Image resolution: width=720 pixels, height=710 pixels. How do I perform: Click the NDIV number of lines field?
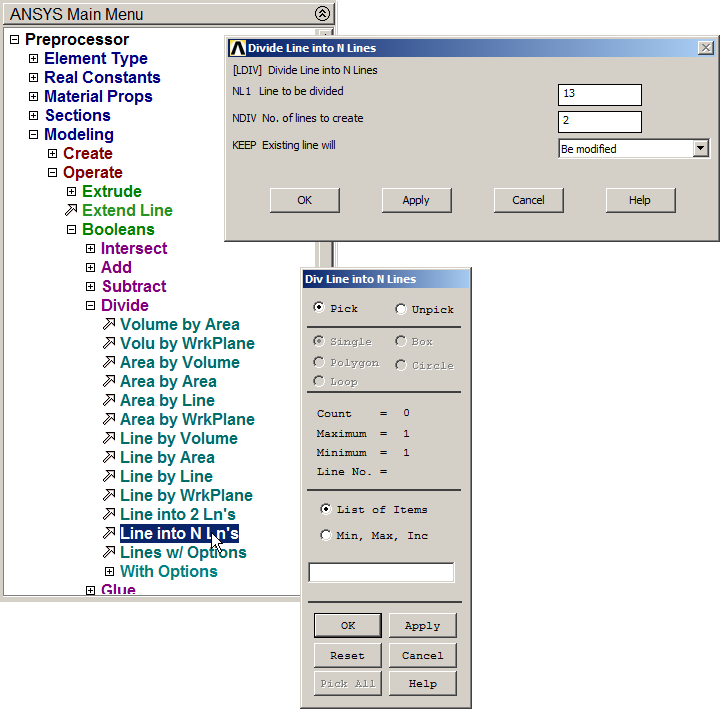599,122
